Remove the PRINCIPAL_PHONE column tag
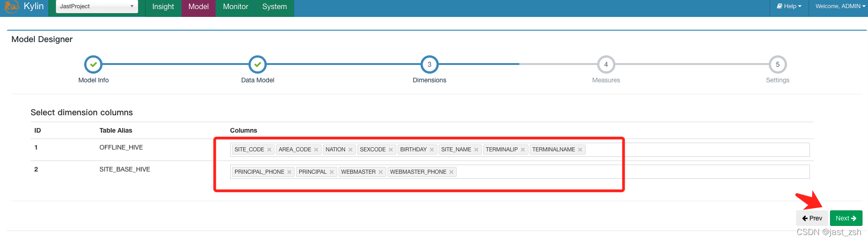 (289, 172)
